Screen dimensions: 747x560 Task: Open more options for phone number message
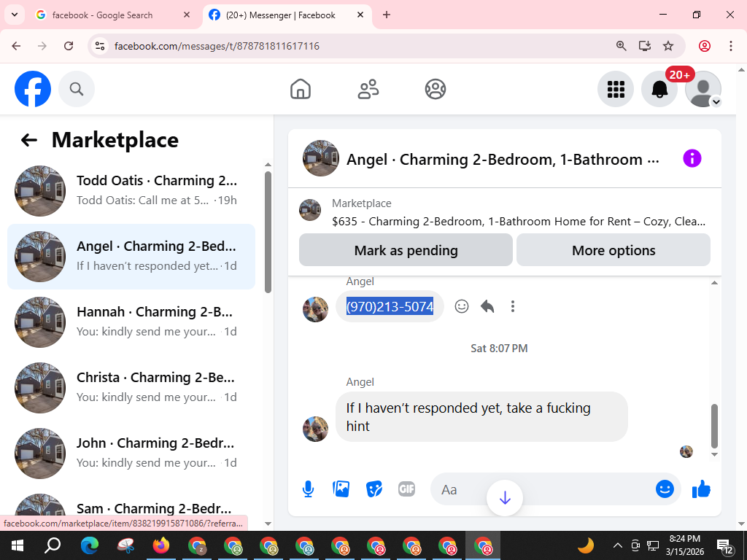(513, 306)
